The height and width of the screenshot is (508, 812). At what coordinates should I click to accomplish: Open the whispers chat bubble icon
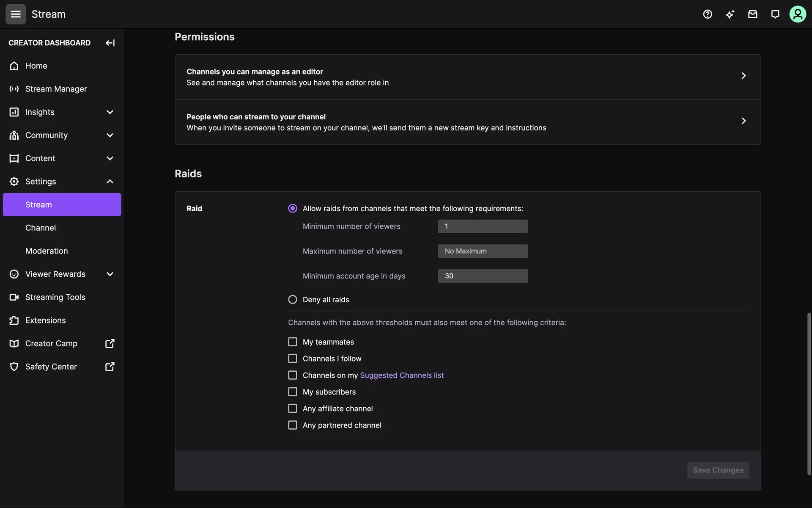(x=775, y=14)
